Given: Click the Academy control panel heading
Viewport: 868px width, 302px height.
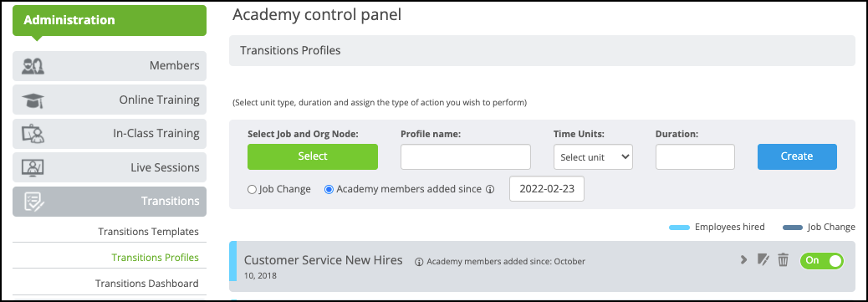Looking at the screenshot, I should 317,15.
